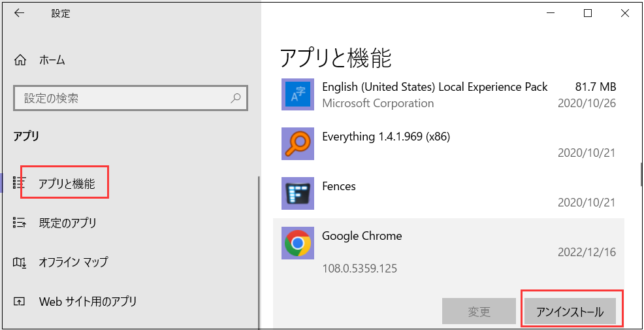Click the アプリと機能 page heading

click(x=336, y=58)
